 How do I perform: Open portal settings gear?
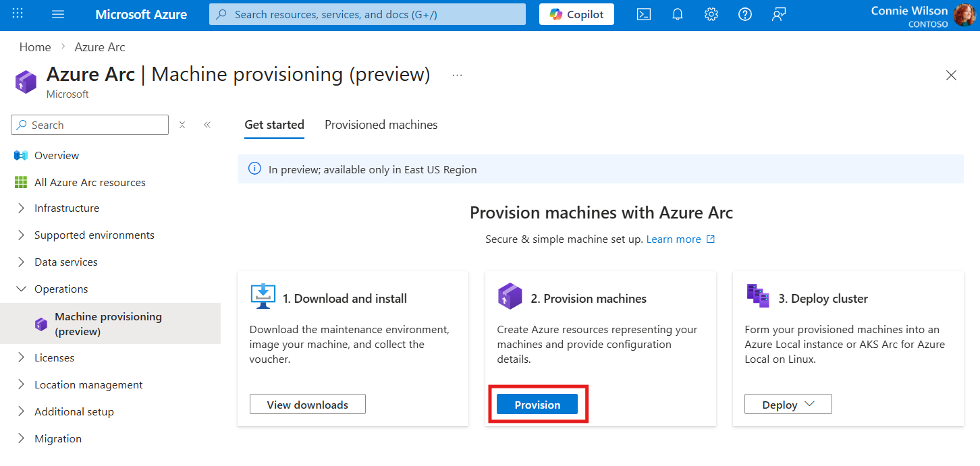(x=711, y=14)
